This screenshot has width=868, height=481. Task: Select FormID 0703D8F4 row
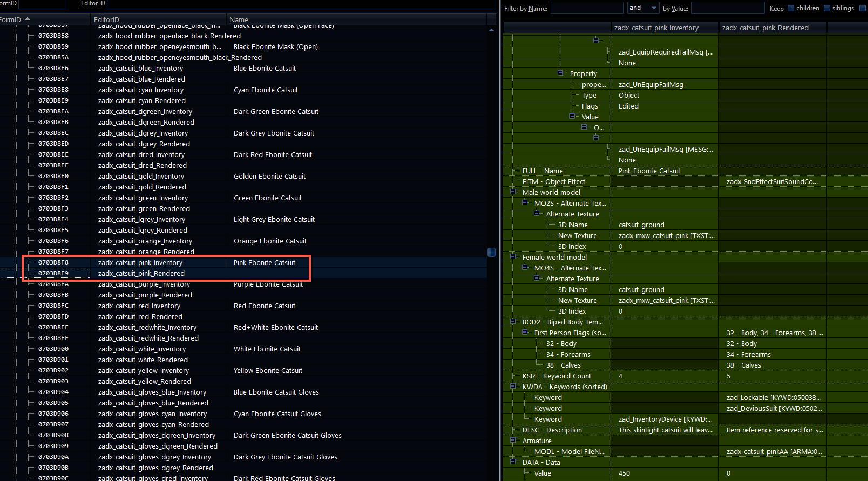point(243,219)
